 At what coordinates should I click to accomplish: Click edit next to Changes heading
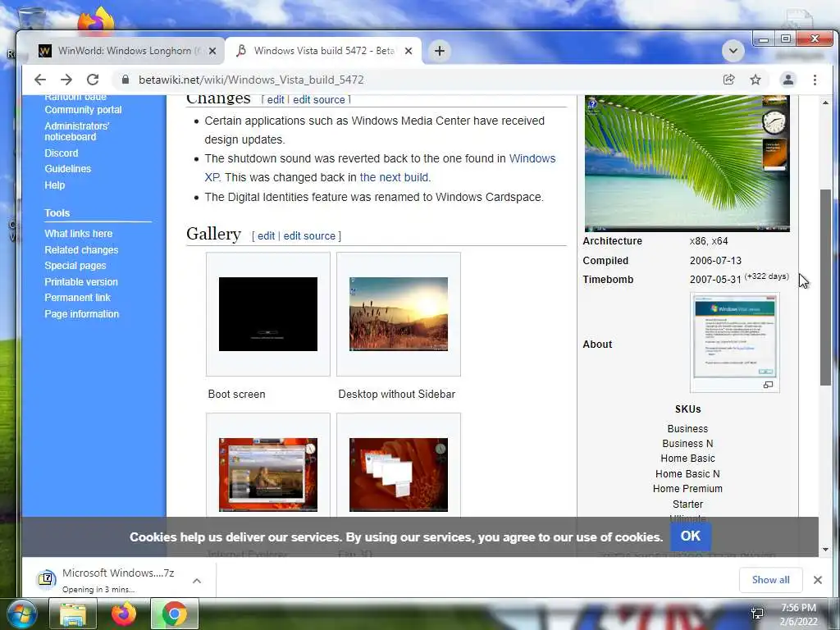pos(276,99)
